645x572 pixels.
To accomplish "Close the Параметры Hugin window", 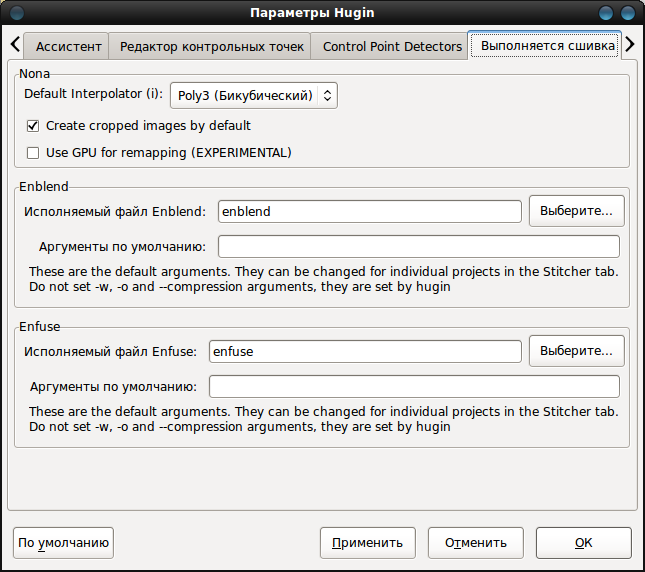I will click(628, 12).
